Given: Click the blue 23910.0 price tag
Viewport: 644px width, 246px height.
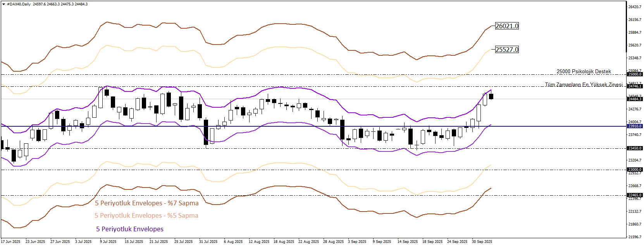Looking at the screenshot, I should pyautogui.click(x=635, y=126).
